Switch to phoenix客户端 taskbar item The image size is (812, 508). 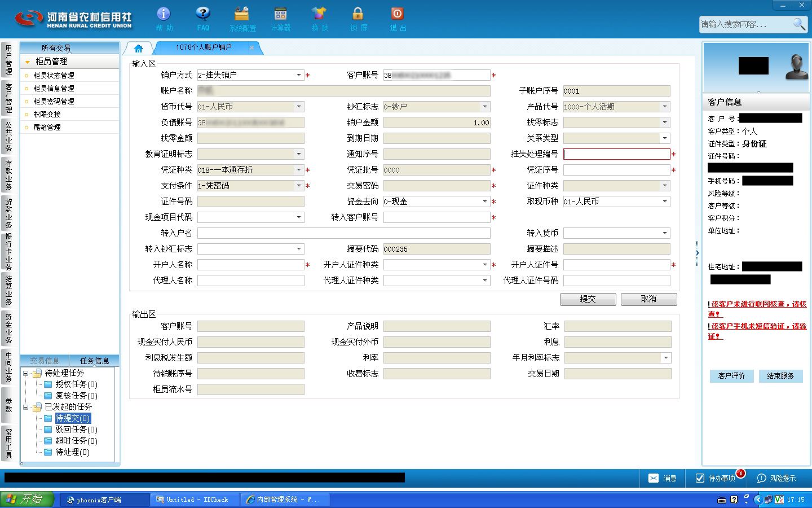[x=104, y=500]
